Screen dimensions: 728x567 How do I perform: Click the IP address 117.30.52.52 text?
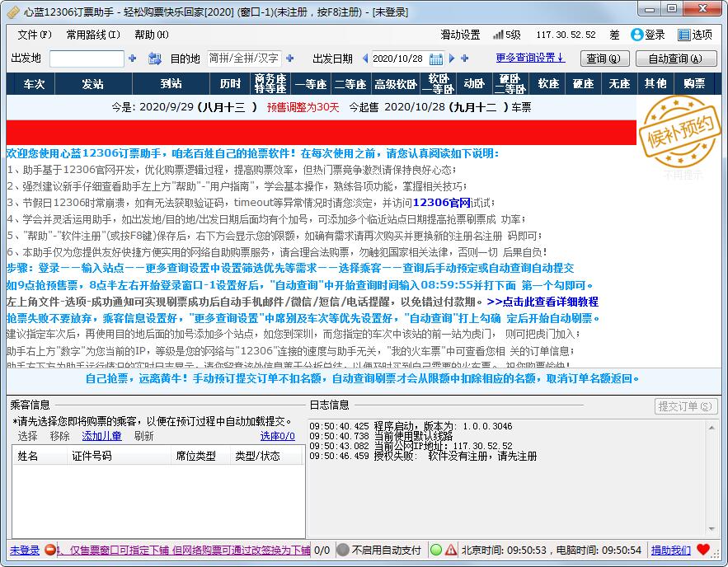click(566, 35)
